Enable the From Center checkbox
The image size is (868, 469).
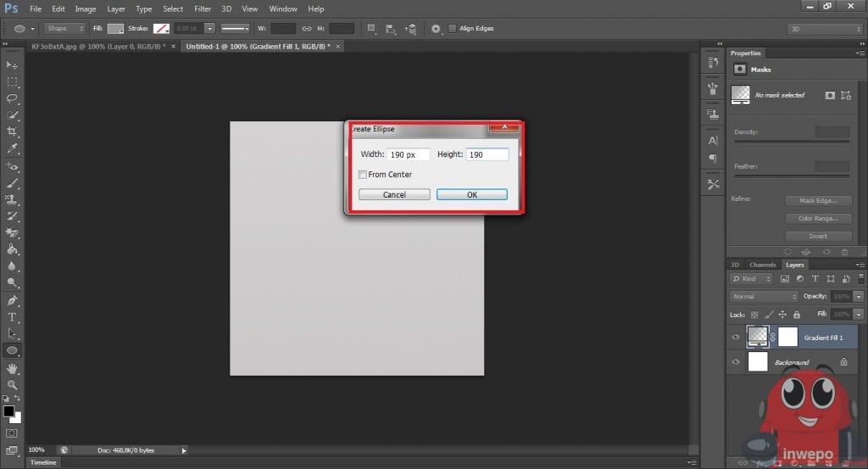pyautogui.click(x=363, y=175)
